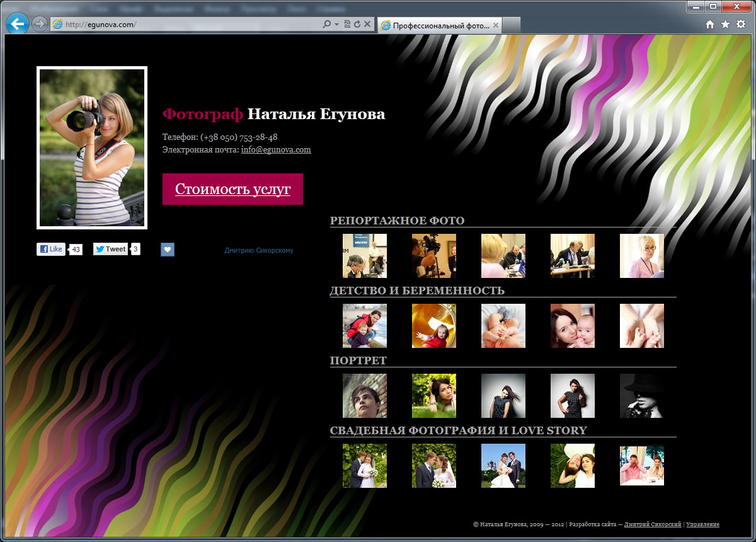Viewport: 756px width, 542px height.
Task: Open reportage thumbnail of video camera operator
Action: pos(434,256)
